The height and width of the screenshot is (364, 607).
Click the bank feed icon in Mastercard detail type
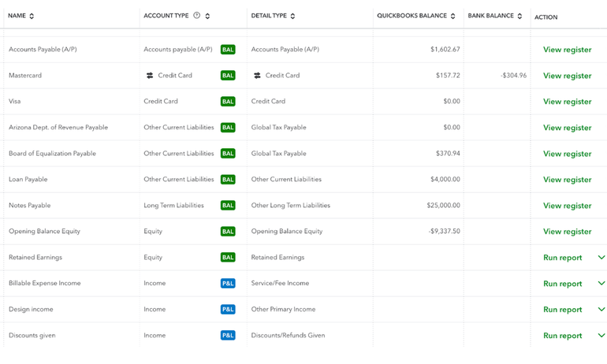point(257,76)
